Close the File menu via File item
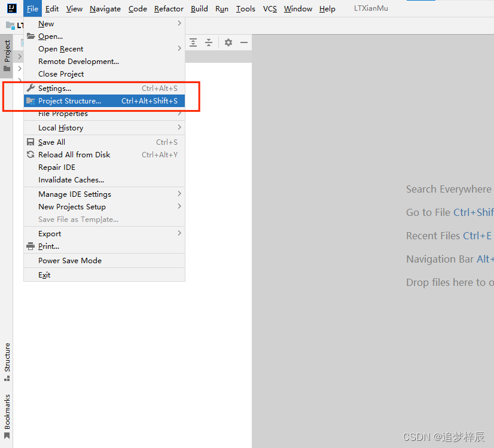The height and width of the screenshot is (448, 494). click(x=32, y=9)
